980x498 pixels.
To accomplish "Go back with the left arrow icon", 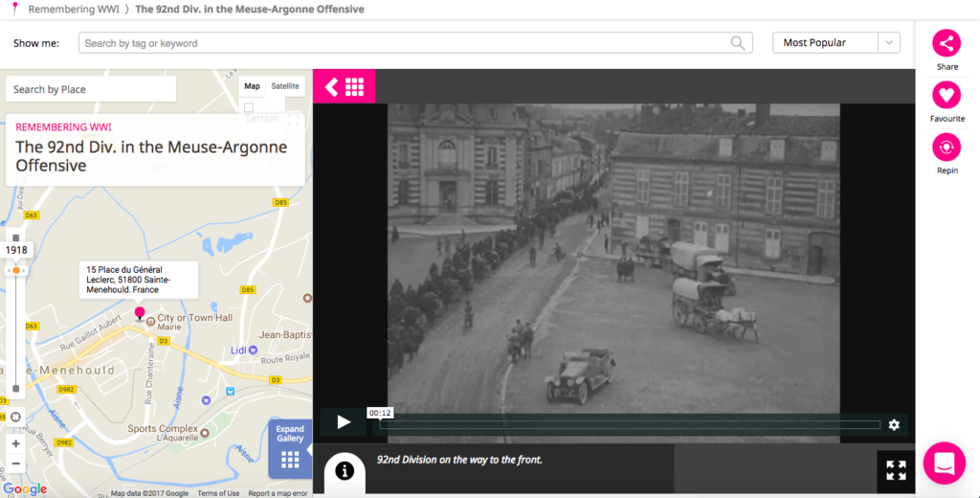I will pos(331,87).
